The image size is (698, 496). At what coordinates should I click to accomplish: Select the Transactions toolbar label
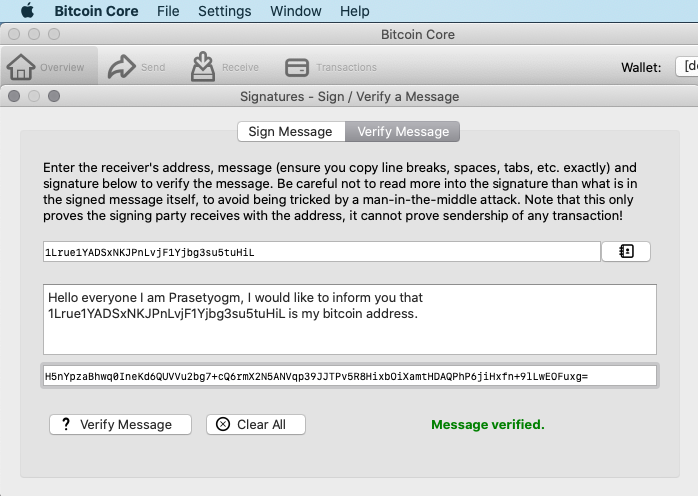346,67
